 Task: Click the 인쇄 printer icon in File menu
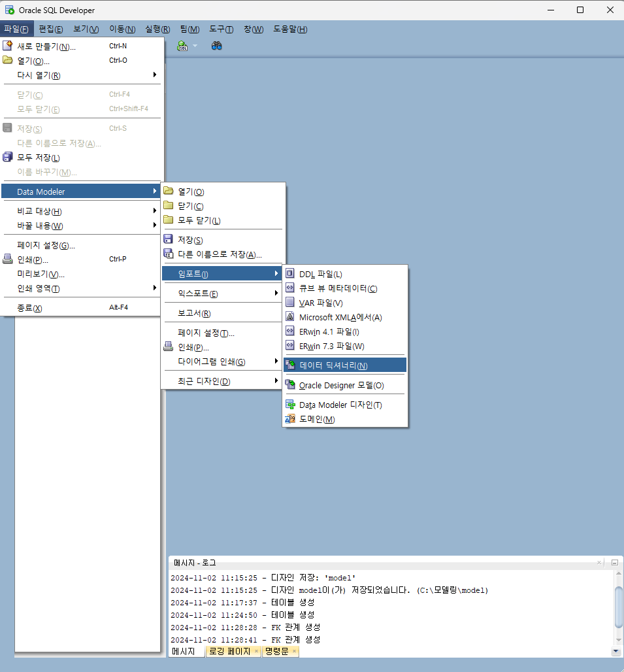[x=8, y=259]
